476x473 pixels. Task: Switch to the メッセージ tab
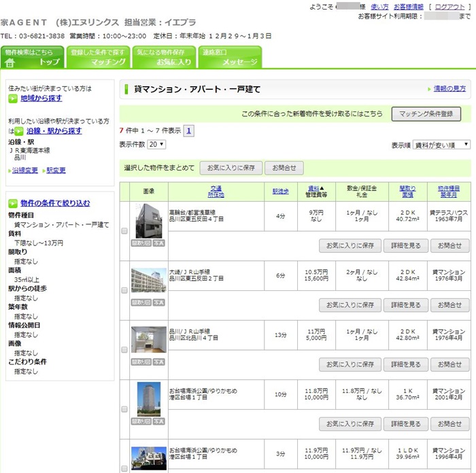[x=230, y=57]
